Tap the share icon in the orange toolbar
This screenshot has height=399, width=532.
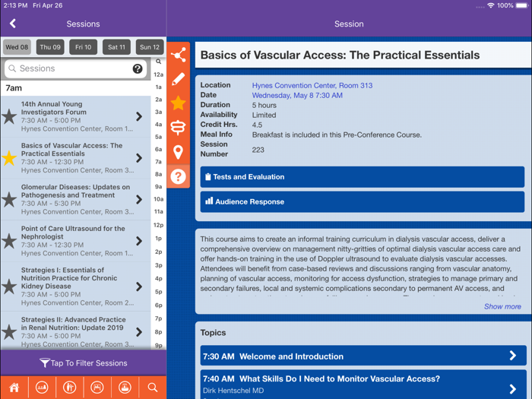(179, 55)
